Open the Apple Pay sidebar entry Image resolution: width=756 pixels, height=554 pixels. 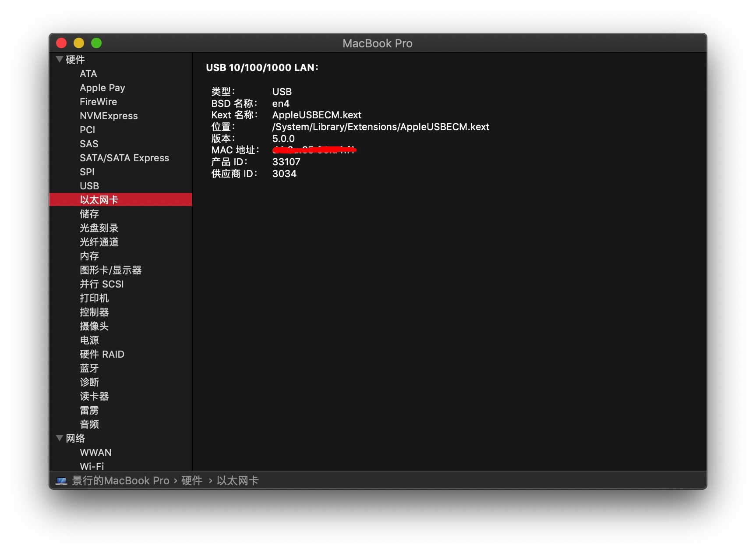tap(102, 88)
